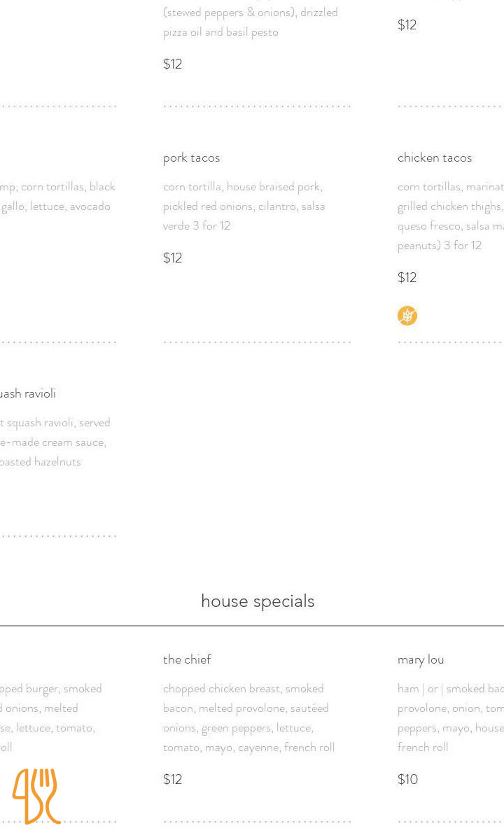Click the orange fork and knife icon
Viewport: 504px width, 833px height.
coord(36,796)
